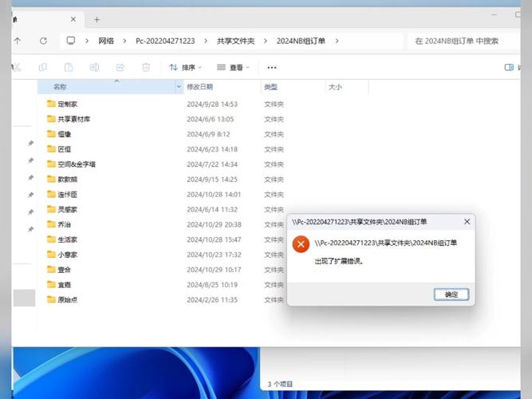The image size is (532, 399).
Task: Click the rename icon in toolbar
Action: pyautogui.click(x=94, y=67)
